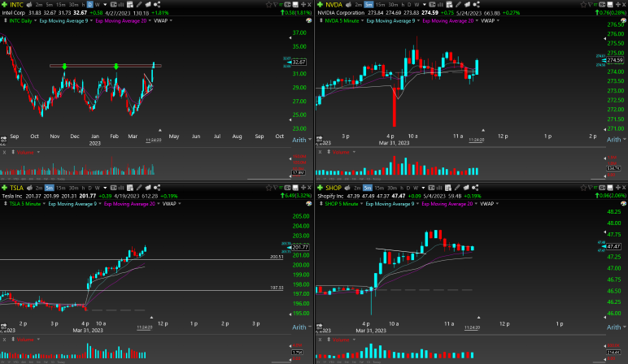Image resolution: width=628 pixels, height=364 pixels.
Task: Open the pencil drawing tools on INTC chart
Action: (139, 4)
